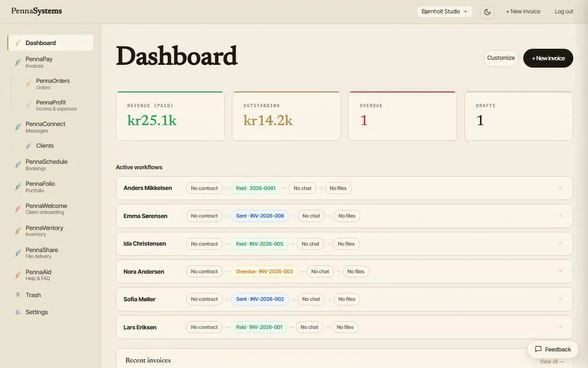This screenshot has height=368, width=588.
Task: Click the Settings gear icon
Action: pyautogui.click(x=17, y=312)
